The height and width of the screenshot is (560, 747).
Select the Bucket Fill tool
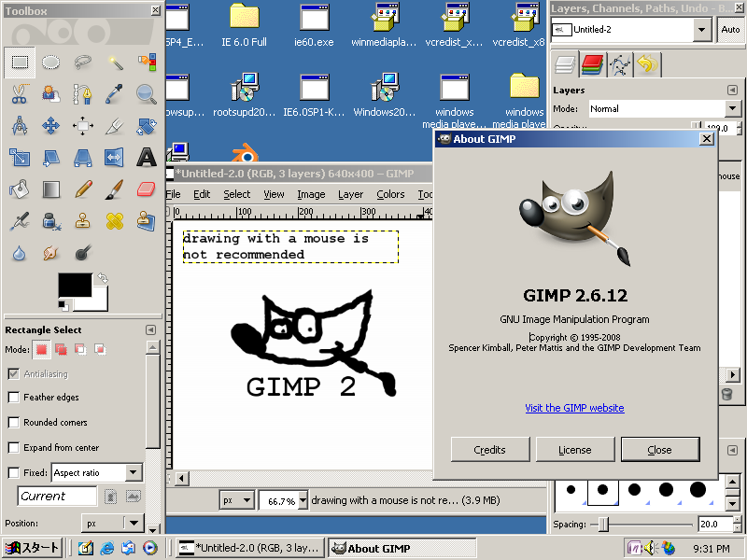pos(20,189)
